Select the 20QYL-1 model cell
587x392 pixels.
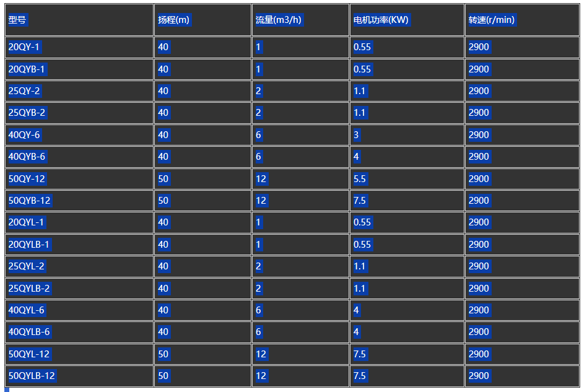(x=79, y=222)
